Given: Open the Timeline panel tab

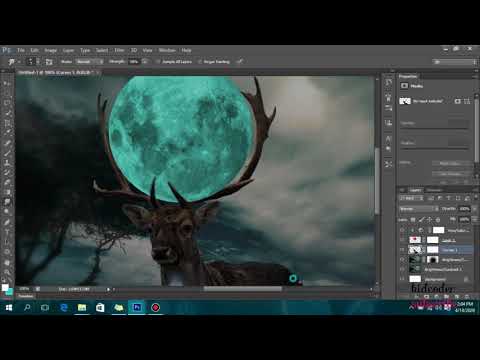Looking at the screenshot, I should tap(25, 296).
